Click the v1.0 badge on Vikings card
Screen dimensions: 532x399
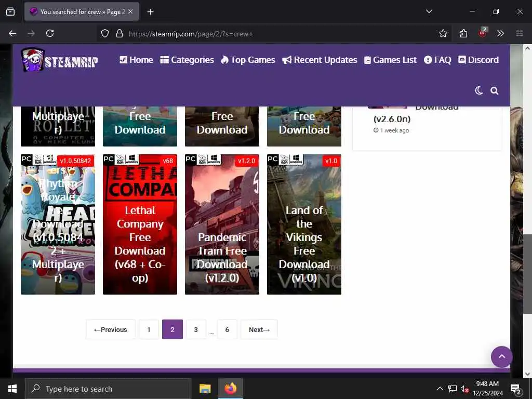click(x=331, y=161)
